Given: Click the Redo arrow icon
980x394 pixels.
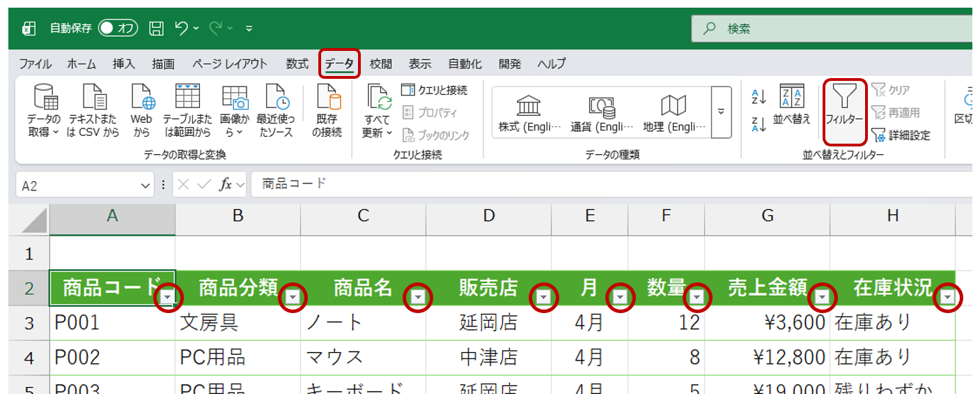Looking at the screenshot, I should pos(217,28).
